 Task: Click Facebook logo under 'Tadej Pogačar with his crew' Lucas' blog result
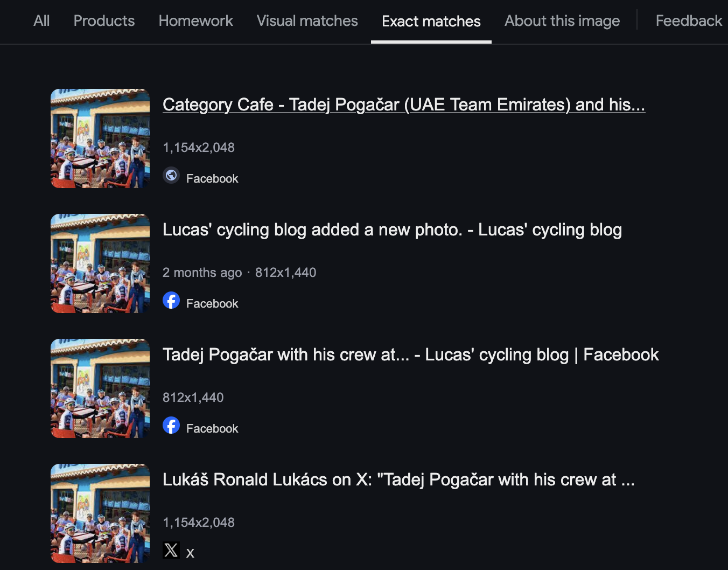click(x=171, y=426)
